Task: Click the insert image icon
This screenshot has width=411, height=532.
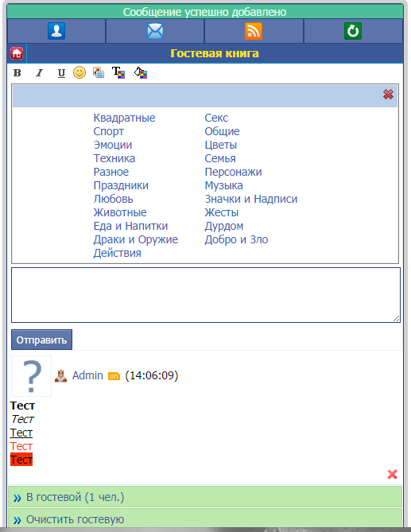Action: (x=99, y=72)
